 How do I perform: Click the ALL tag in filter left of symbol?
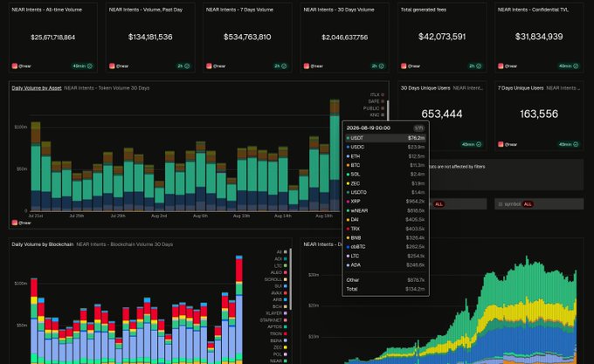click(x=439, y=204)
